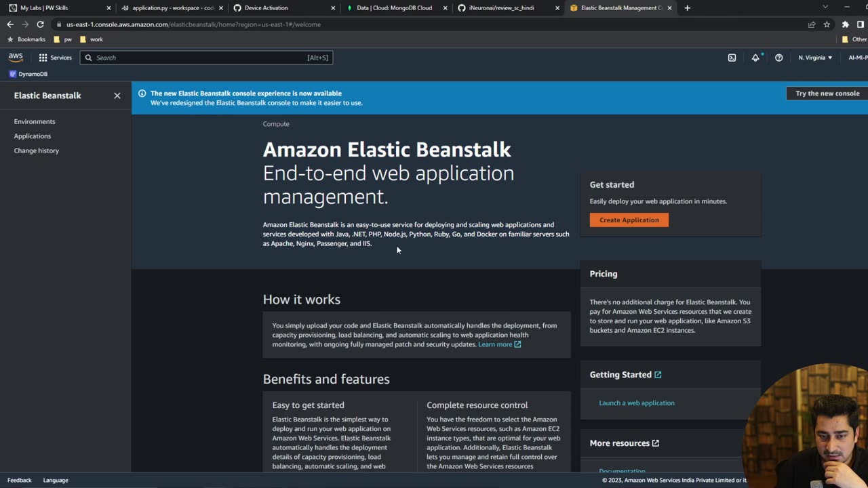Click Try the new console button
Image resolution: width=868 pixels, height=488 pixels.
[827, 94]
